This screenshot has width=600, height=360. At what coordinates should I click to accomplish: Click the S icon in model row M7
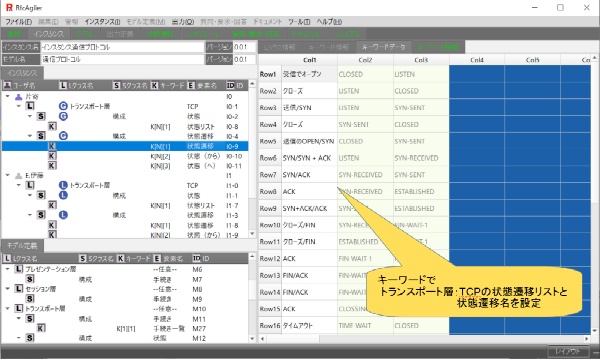[30, 279]
